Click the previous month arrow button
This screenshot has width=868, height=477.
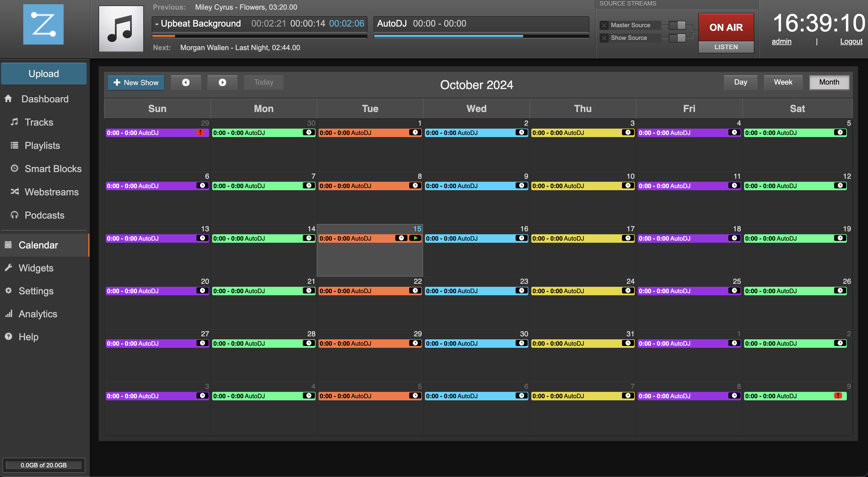pyautogui.click(x=186, y=82)
